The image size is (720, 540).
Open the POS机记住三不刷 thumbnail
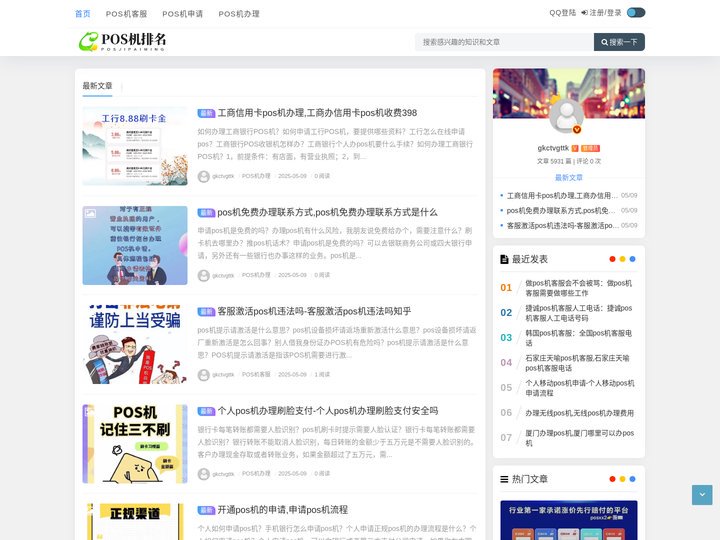point(135,444)
